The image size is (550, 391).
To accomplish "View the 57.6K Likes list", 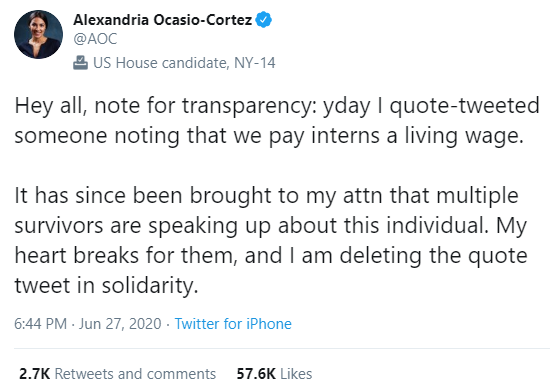I will point(274,374).
